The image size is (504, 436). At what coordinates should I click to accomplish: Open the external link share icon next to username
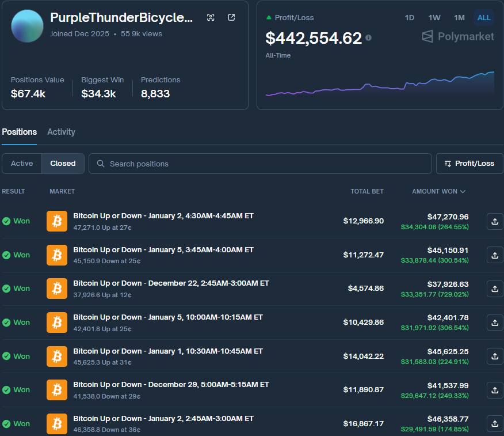[231, 17]
